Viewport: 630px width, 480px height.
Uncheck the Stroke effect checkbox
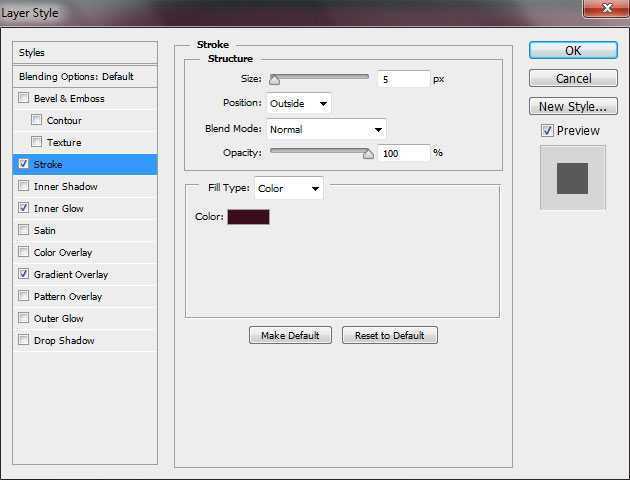(24, 163)
